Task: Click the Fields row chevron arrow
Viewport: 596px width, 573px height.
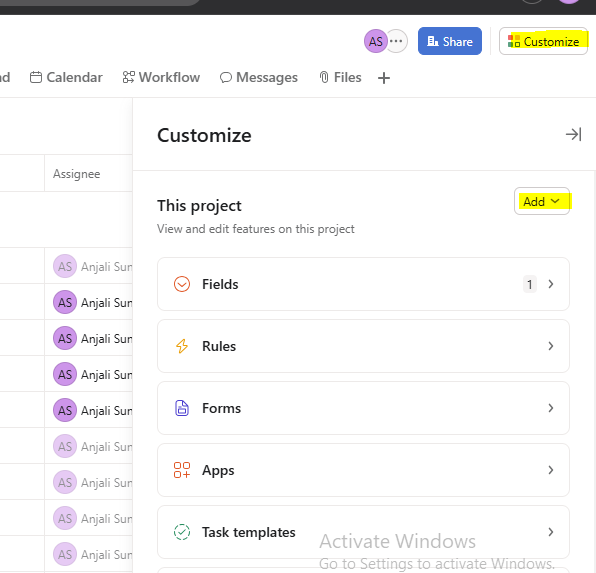Action: click(x=551, y=284)
